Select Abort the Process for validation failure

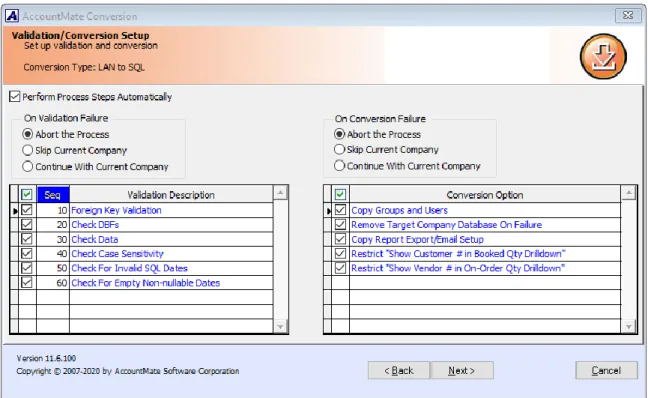point(28,134)
